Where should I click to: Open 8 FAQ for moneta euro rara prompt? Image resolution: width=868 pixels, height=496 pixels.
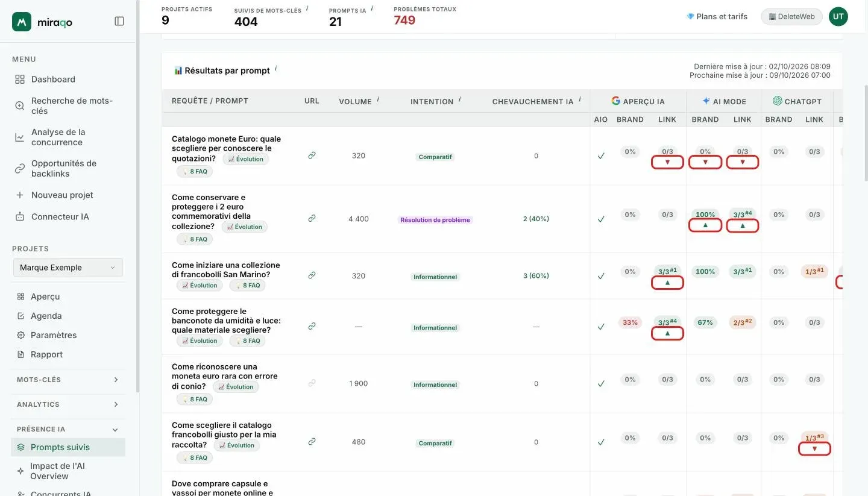click(x=195, y=399)
